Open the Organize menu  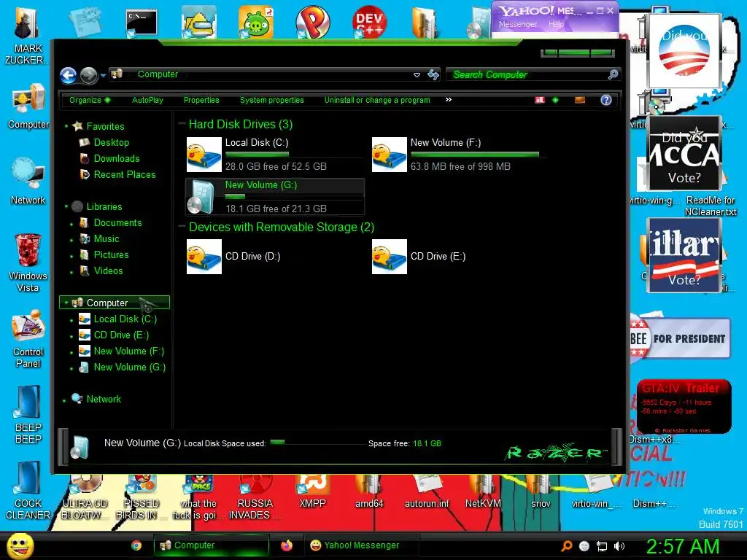coord(90,100)
